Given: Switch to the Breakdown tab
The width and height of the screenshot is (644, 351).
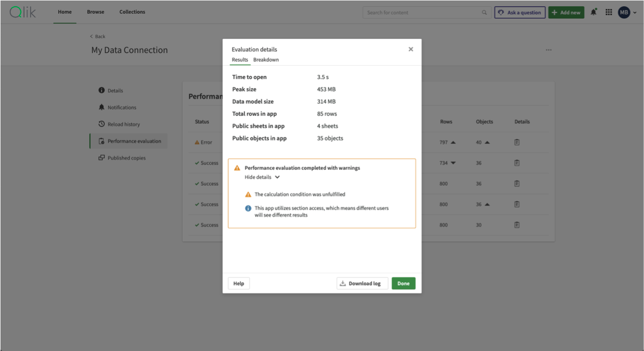Looking at the screenshot, I should pyautogui.click(x=266, y=60).
